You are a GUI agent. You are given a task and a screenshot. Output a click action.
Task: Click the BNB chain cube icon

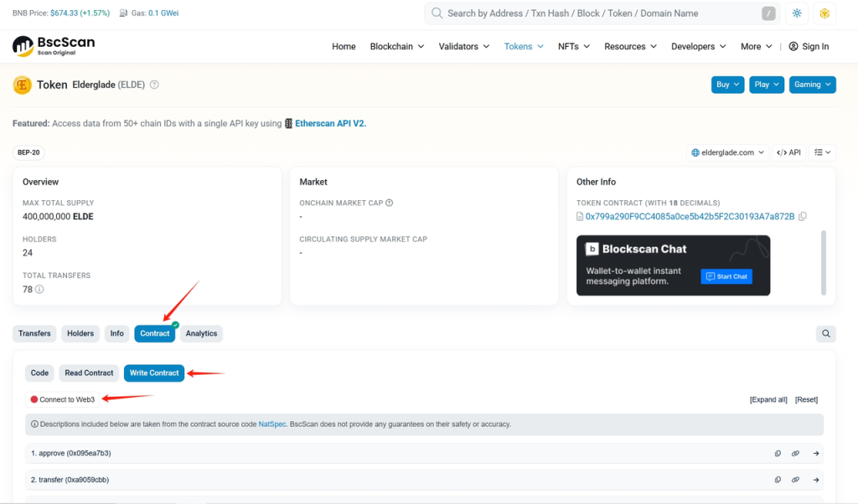(824, 13)
